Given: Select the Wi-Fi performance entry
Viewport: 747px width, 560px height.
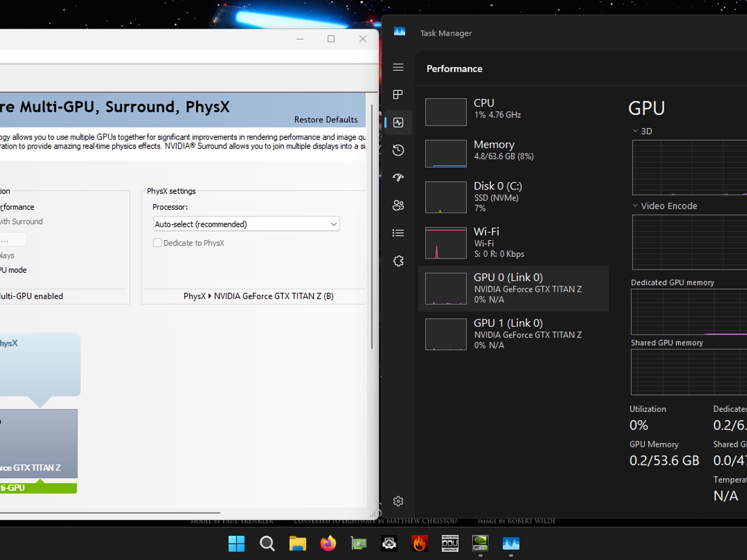Looking at the screenshot, I should [514, 242].
